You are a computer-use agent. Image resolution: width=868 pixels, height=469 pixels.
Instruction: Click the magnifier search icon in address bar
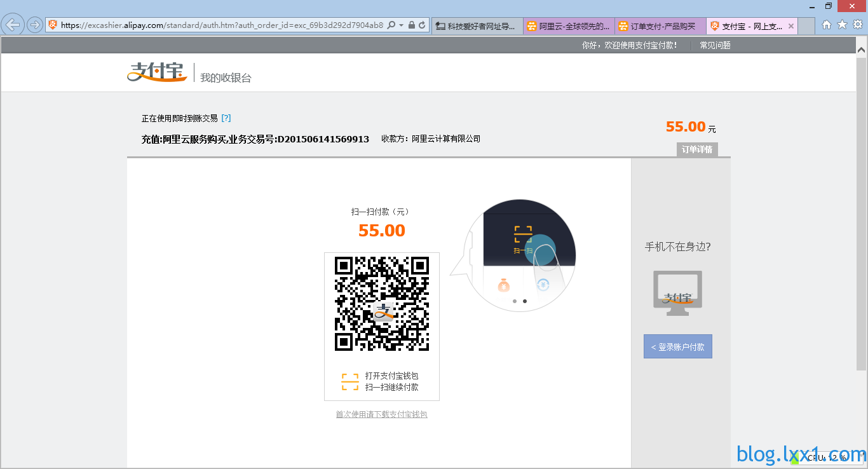(391, 25)
